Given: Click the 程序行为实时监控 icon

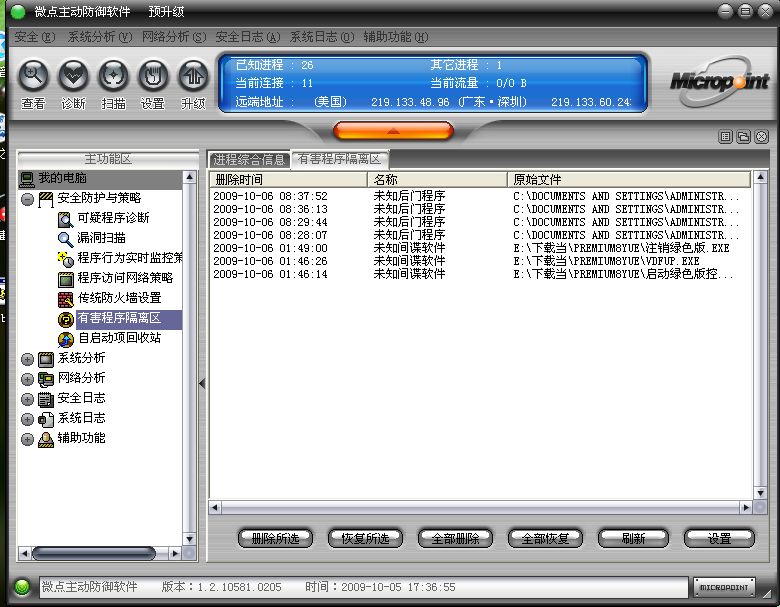Looking at the screenshot, I should click(65, 259).
